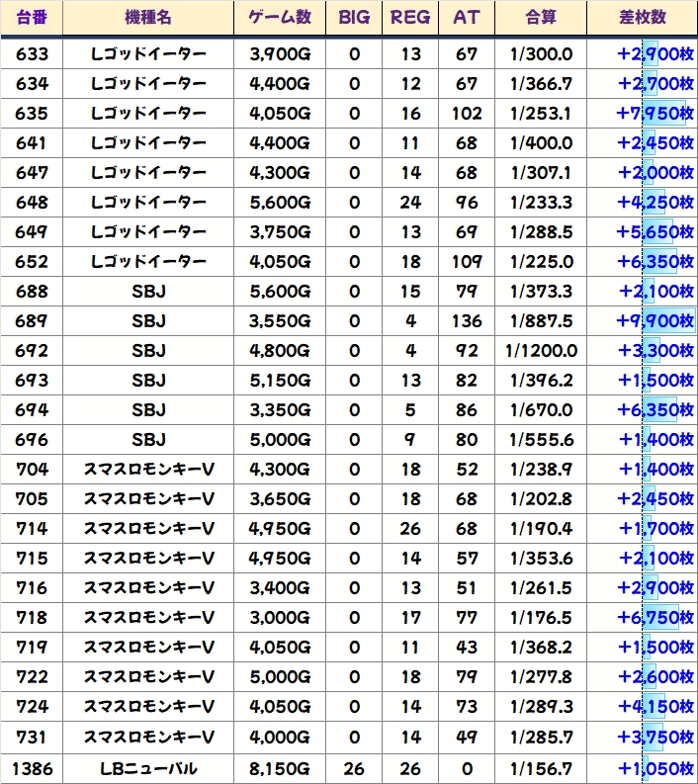
Task: Click the +1,050枚 difference value
Action: [x=656, y=769]
